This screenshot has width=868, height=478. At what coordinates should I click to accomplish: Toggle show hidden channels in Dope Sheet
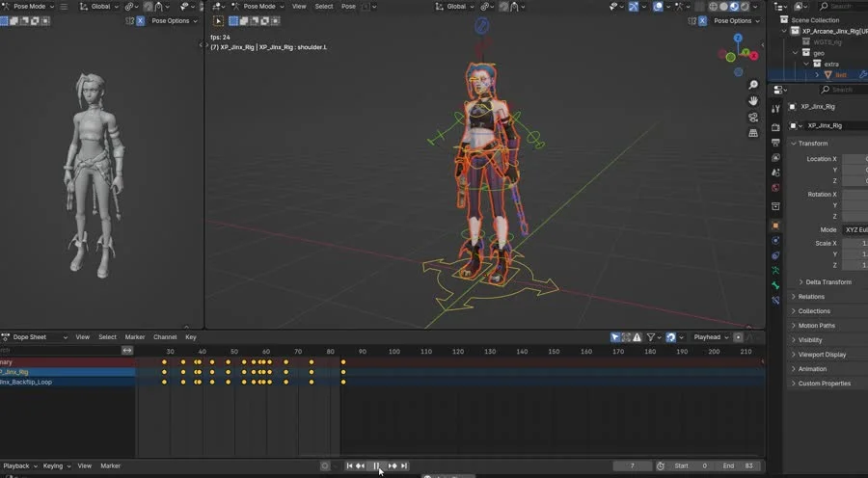626,337
